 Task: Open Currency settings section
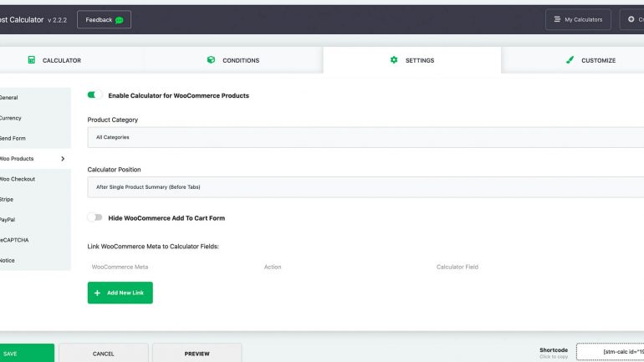click(x=35, y=118)
